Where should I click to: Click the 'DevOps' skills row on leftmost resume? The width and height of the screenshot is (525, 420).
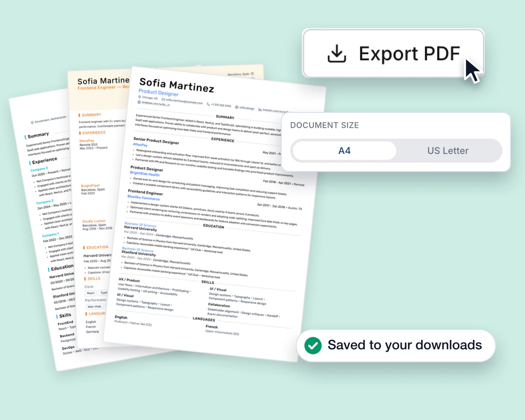pyautogui.click(x=68, y=348)
